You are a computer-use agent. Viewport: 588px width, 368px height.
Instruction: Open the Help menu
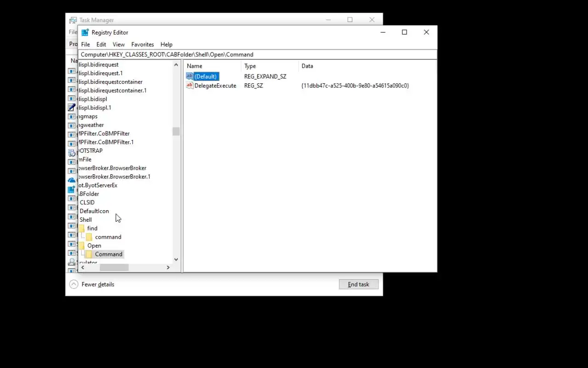click(166, 45)
